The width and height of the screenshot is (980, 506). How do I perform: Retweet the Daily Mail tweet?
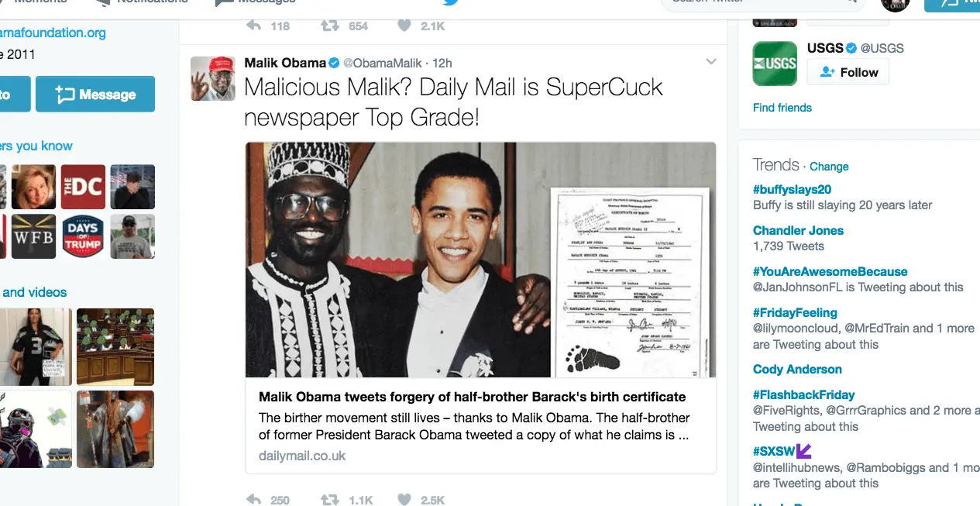(x=330, y=500)
